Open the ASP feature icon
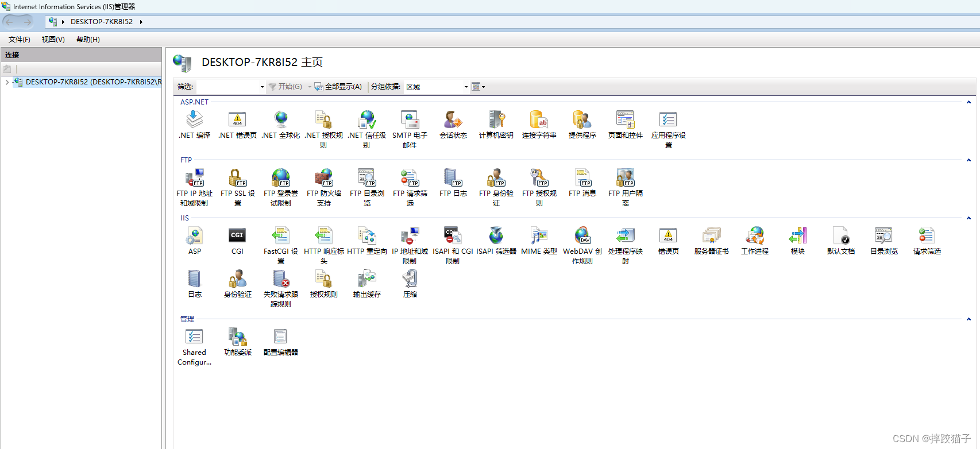The width and height of the screenshot is (980, 449). coord(194,241)
